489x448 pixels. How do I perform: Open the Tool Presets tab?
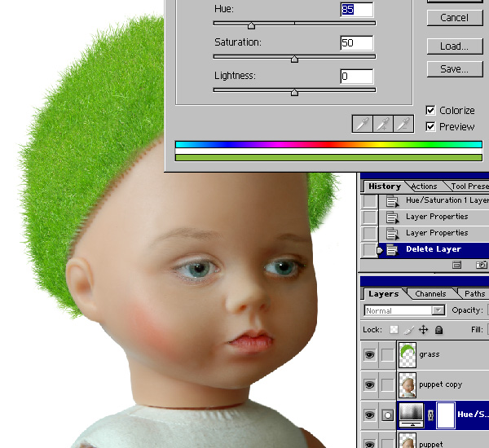pyautogui.click(x=470, y=187)
